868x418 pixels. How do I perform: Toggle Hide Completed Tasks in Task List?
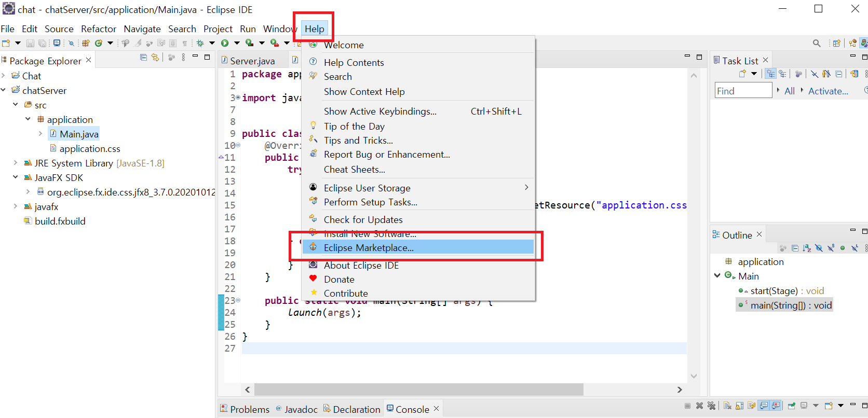815,74
